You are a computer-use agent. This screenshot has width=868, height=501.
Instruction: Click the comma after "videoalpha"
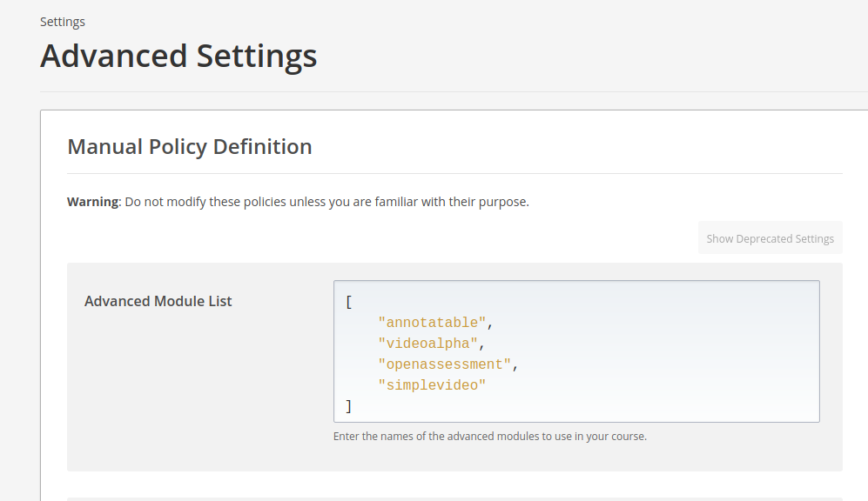(x=482, y=344)
